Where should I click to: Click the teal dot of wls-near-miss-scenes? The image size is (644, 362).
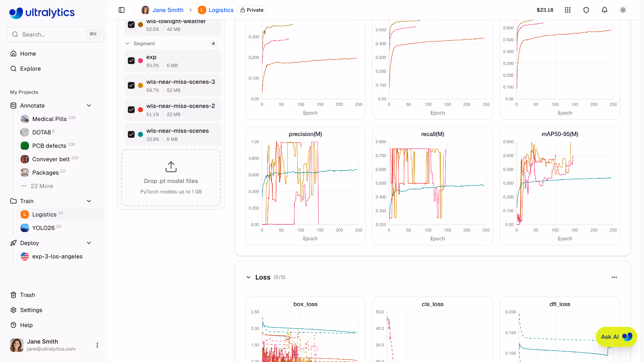141,134
